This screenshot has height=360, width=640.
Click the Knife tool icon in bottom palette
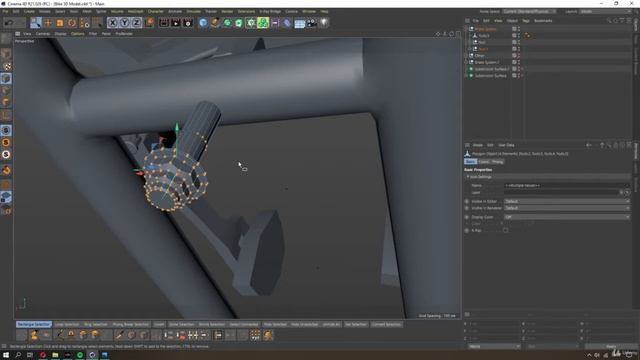(119, 335)
